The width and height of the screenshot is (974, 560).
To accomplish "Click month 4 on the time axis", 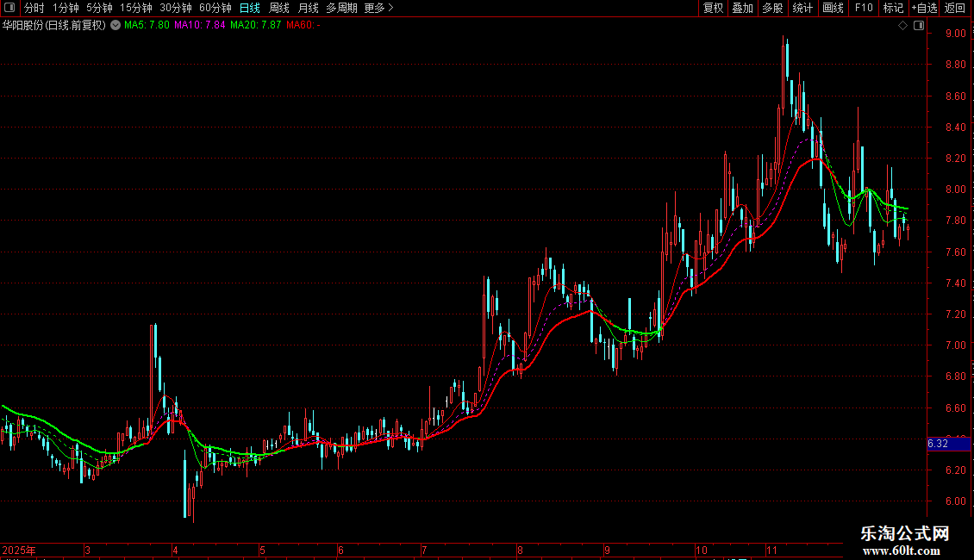I will 175,550.
